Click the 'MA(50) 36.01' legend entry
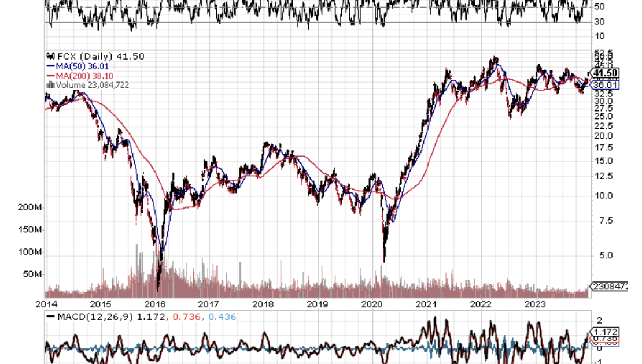Viewport: 642px width, 364px height. tap(82, 66)
